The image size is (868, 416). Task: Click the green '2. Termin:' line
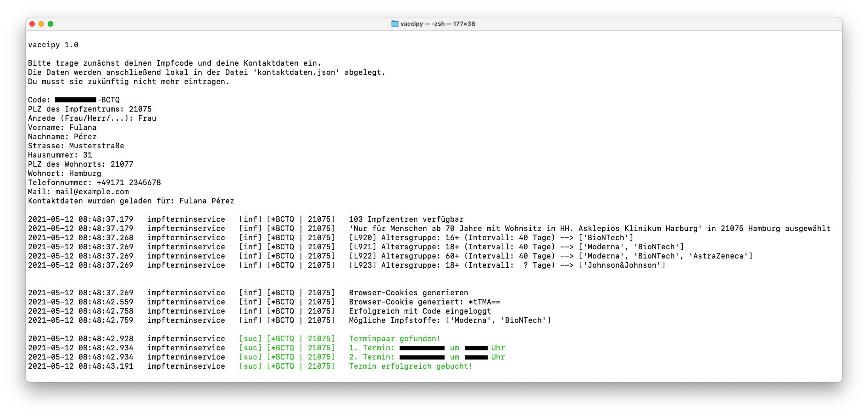pos(427,357)
